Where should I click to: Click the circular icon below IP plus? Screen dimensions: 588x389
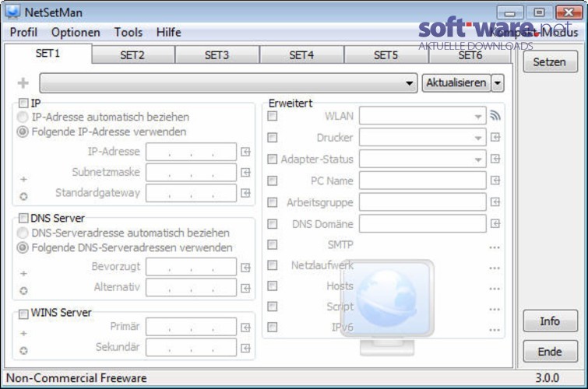coord(23,196)
